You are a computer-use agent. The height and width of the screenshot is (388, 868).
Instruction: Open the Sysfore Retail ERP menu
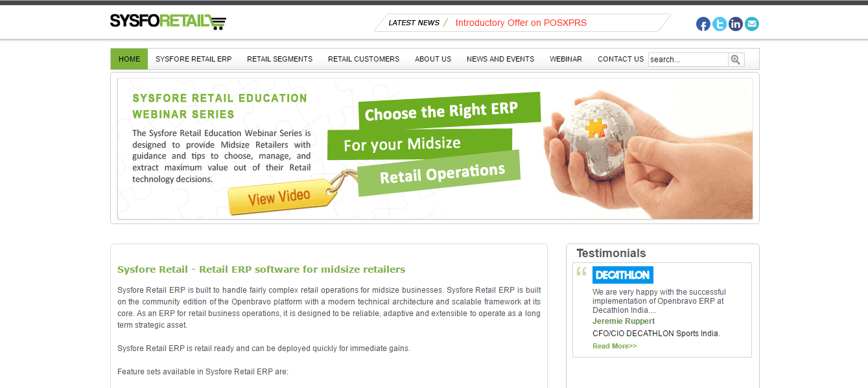[x=193, y=59]
